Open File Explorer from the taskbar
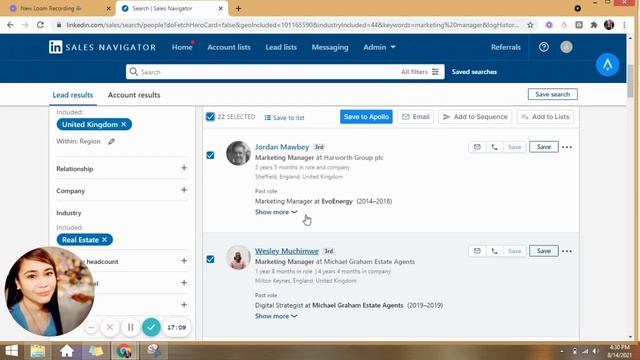The height and width of the screenshot is (360, 640). coord(38,351)
